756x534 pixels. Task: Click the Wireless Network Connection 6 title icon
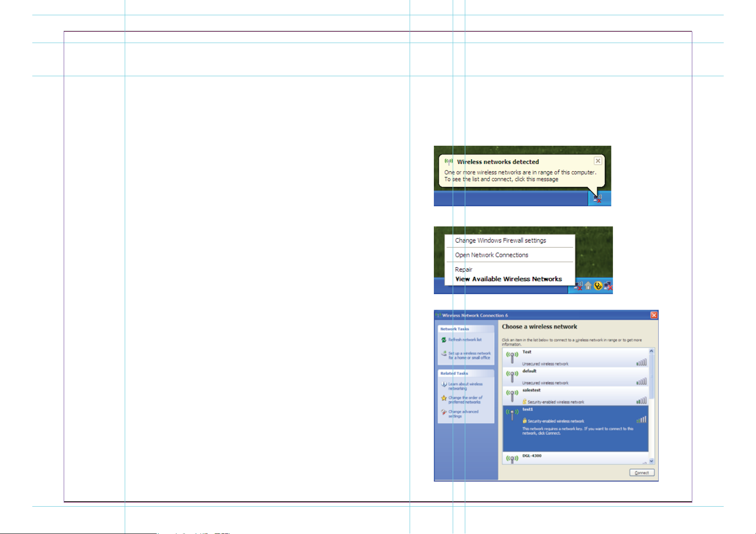pos(438,315)
